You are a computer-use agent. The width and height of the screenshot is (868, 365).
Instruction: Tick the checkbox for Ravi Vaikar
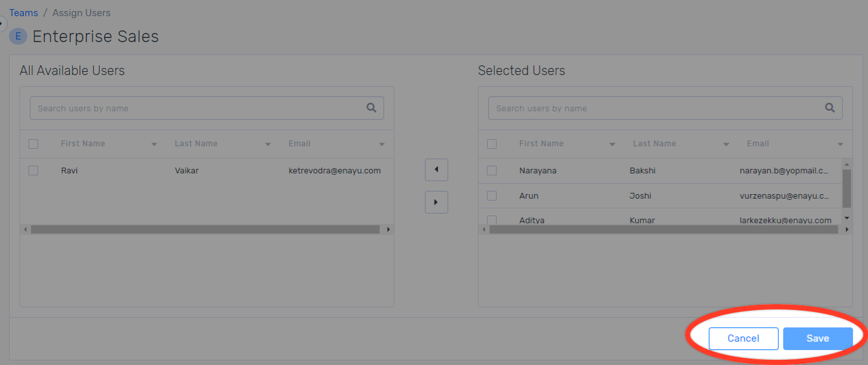[34, 171]
